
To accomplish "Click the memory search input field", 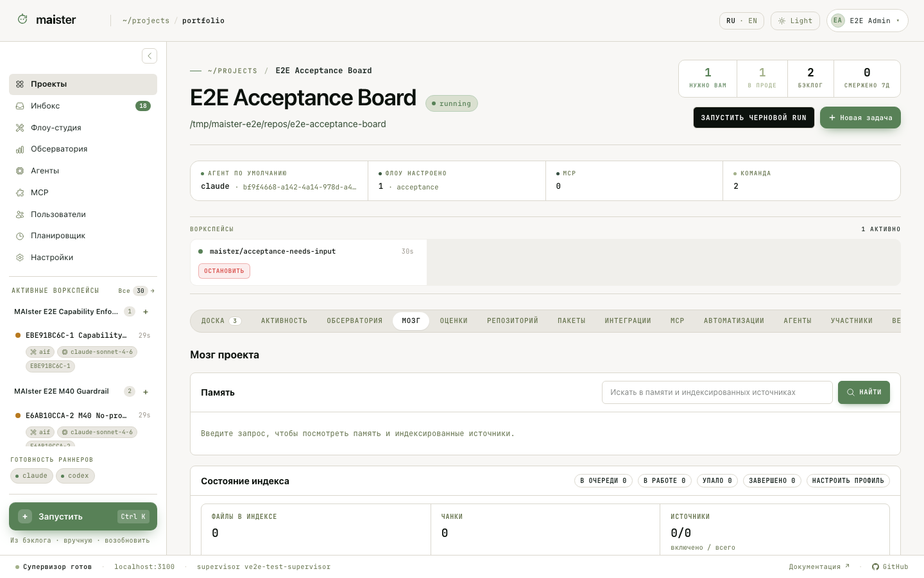I will click(x=717, y=392).
